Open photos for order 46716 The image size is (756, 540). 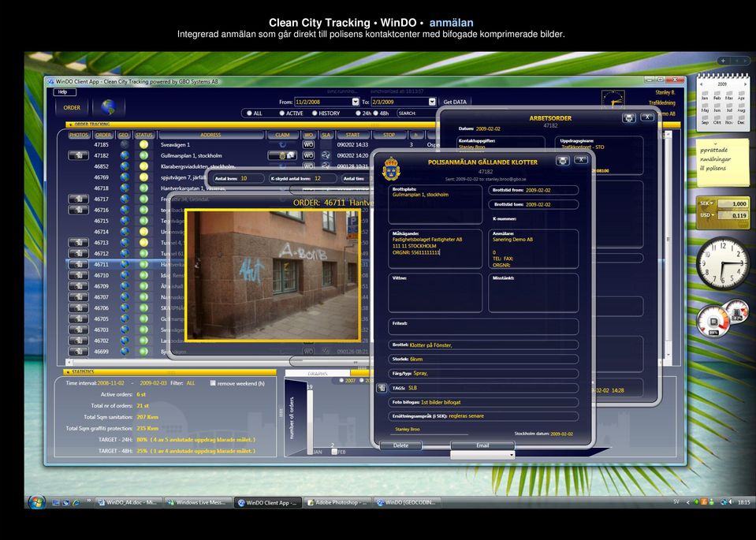[x=78, y=210]
